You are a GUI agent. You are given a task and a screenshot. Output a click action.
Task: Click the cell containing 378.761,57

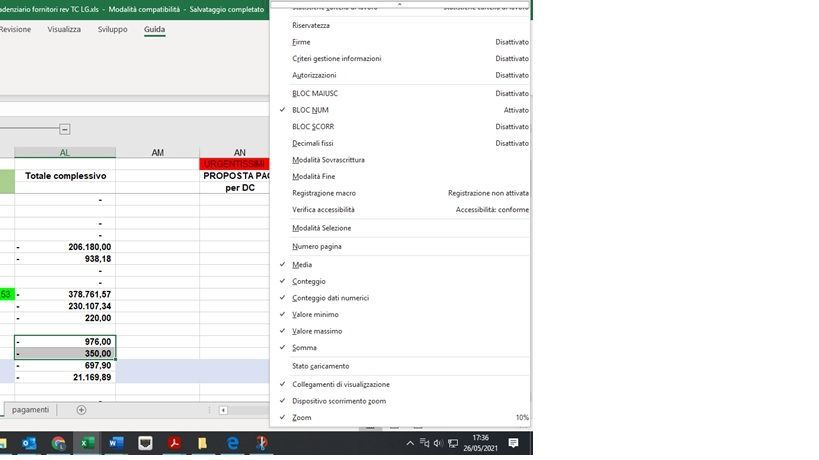65,294
